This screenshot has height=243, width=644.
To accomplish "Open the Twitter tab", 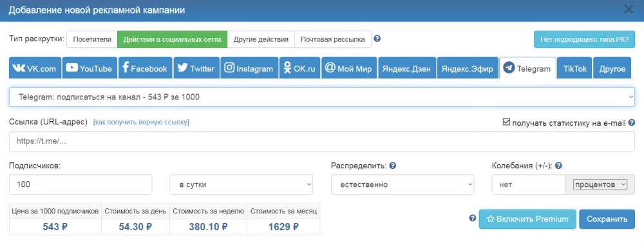I will point(196,68).
